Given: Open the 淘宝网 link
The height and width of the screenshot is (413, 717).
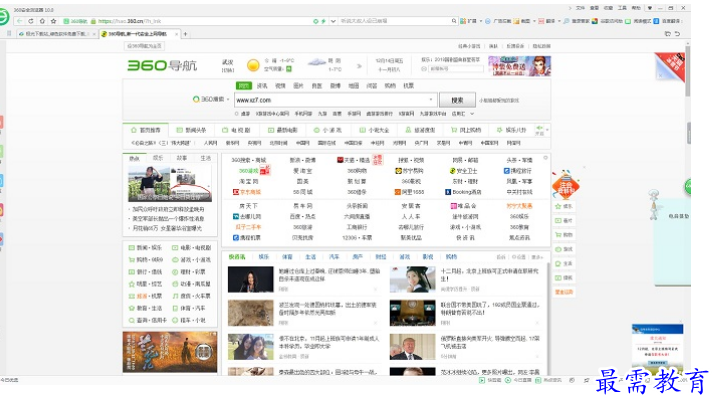Looking at the screenshot, I should [x=249, y=182].
